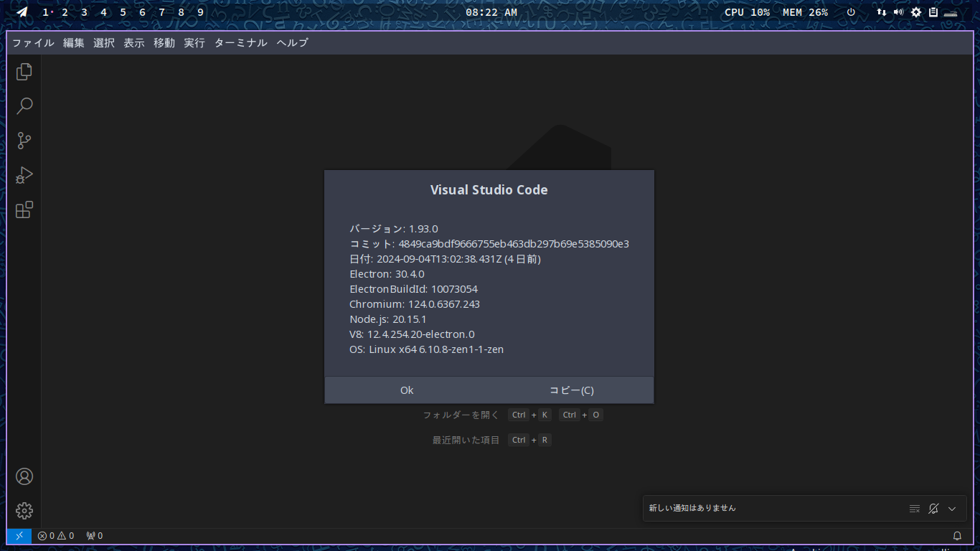Open the Search view in activity bar
Image resolution: width=980 pixels, height=551 pixels.
tap(24, 106)
